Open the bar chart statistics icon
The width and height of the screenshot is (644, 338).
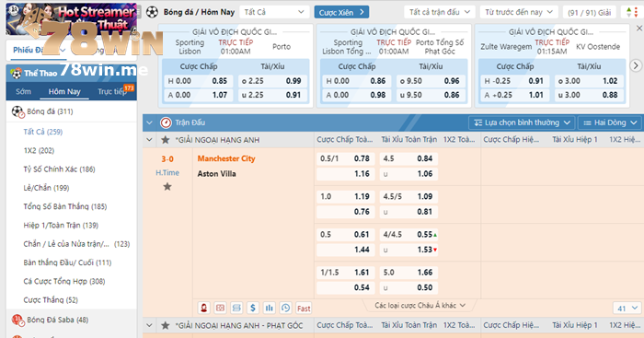pyautogui.click(x=270, y=308)
